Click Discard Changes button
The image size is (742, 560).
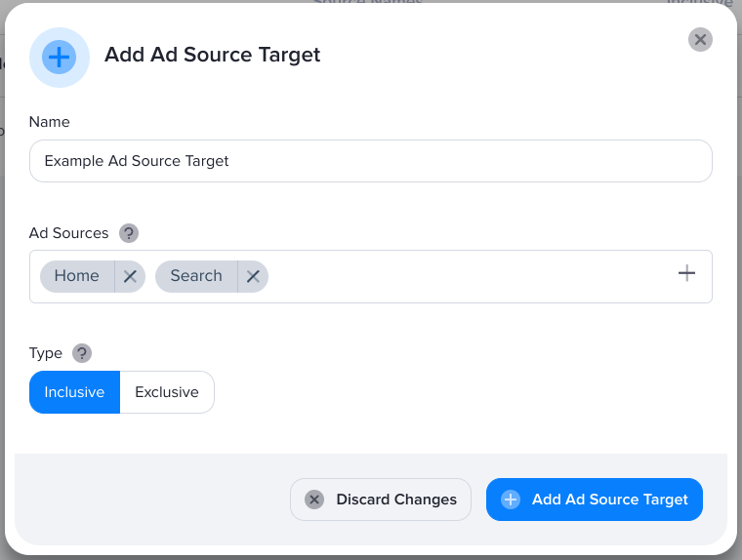click(x=381, y=500)
